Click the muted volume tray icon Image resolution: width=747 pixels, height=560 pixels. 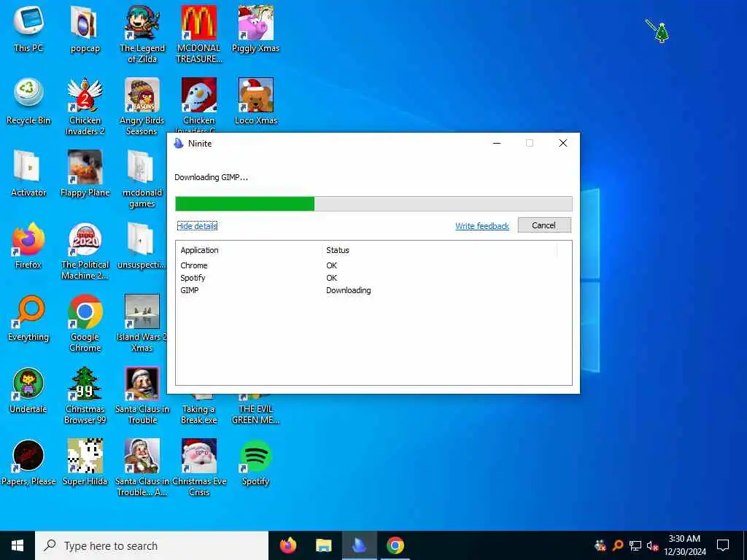(x=652, y=545)
